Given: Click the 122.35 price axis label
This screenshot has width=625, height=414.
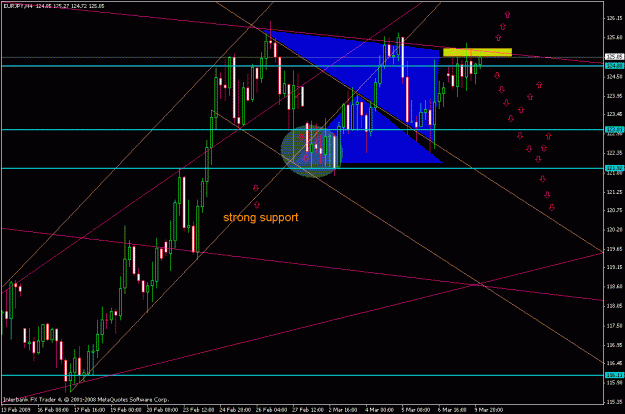Looking at the screenshot, I should point(614,153).
